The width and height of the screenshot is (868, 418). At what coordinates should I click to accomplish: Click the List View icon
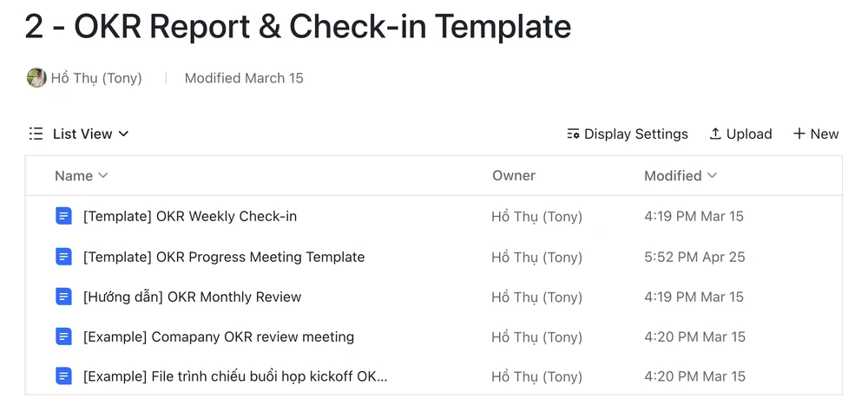pos(36,134)
